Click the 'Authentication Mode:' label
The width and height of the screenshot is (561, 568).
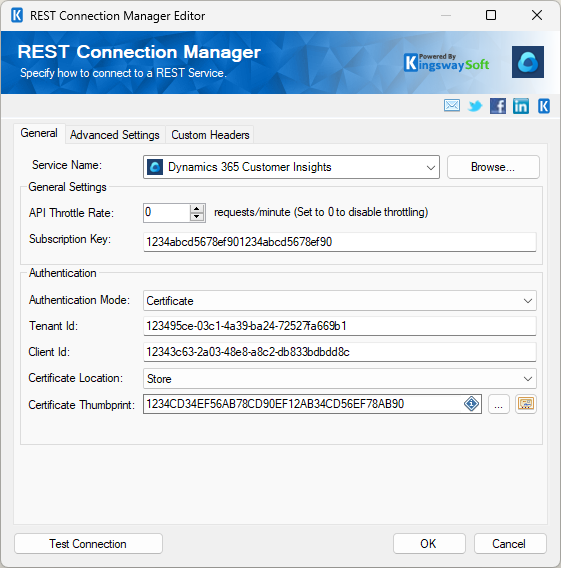point(79,300)
